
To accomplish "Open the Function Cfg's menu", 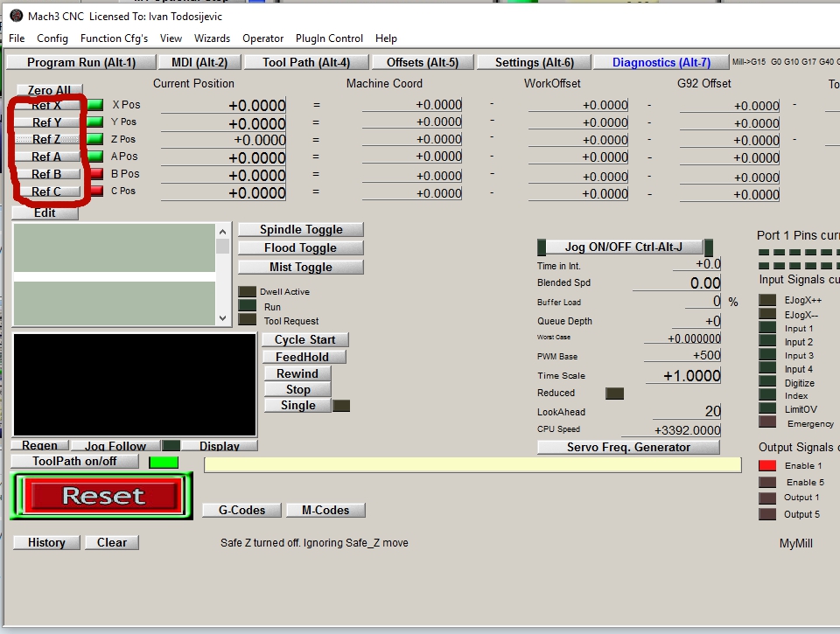I will coord(114,38).
